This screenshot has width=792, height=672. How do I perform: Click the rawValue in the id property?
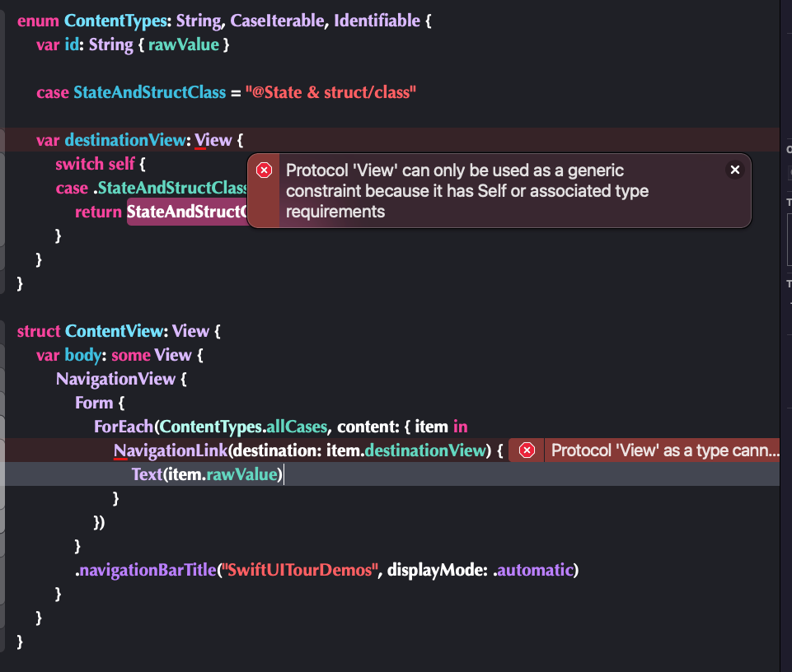pyautogui.click(x=184, y=45)
